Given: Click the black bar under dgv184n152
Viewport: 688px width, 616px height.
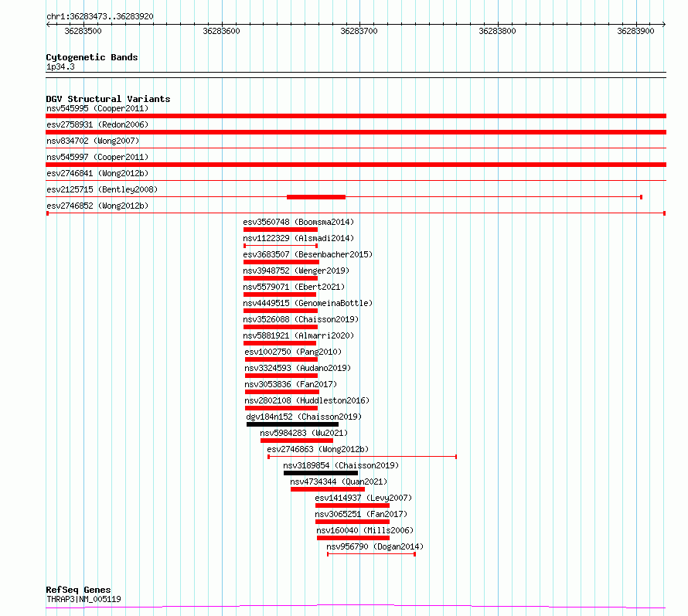Looking at the screenshot, I should click(x=292, y=424).
